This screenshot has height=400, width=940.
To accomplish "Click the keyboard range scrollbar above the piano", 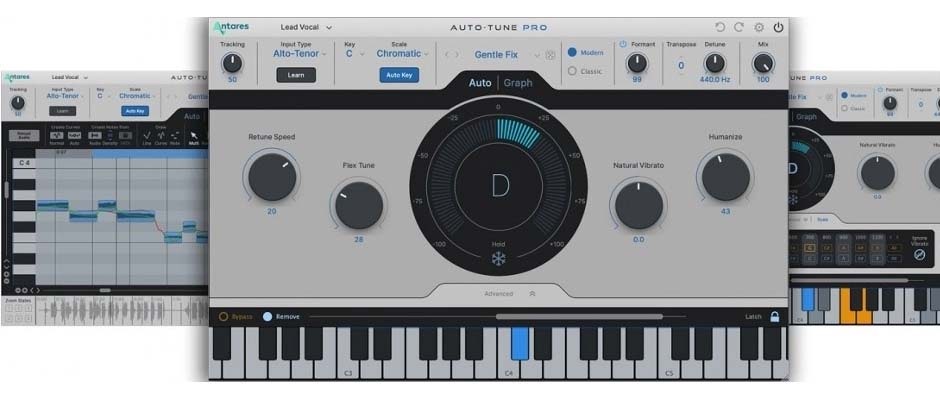I will click(x=579, y=317).
